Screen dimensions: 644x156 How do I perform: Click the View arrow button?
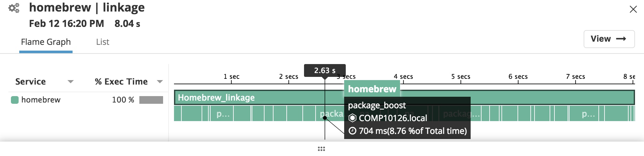[x=609, y=39]
